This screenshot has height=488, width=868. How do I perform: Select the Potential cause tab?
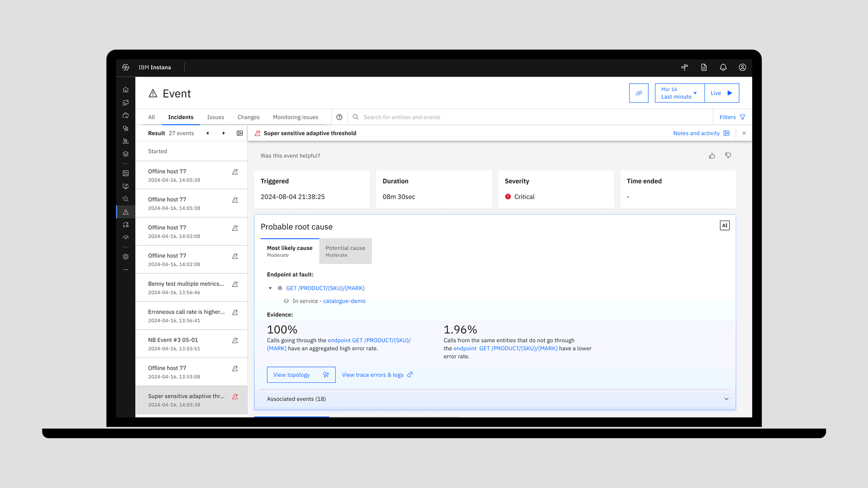click(x=345, y=251)
